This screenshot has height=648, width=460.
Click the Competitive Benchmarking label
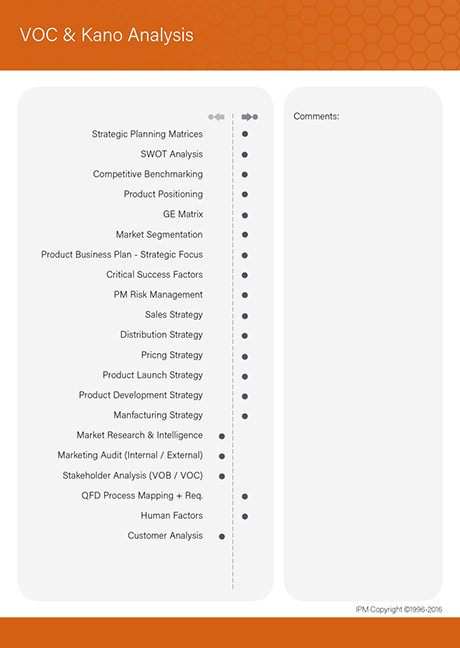[148, 174]
